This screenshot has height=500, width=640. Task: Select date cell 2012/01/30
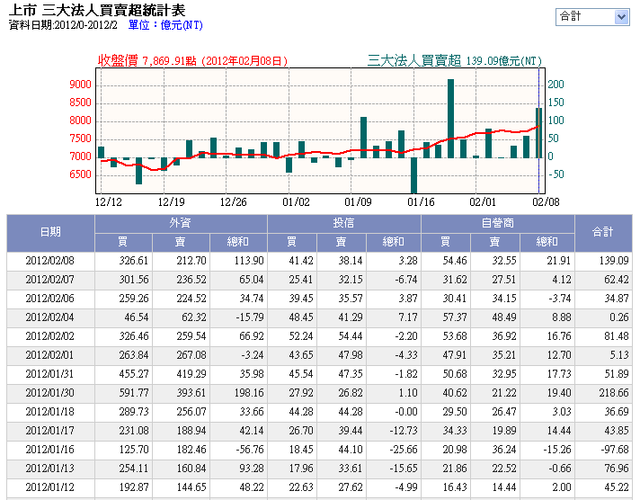point(50,393)
